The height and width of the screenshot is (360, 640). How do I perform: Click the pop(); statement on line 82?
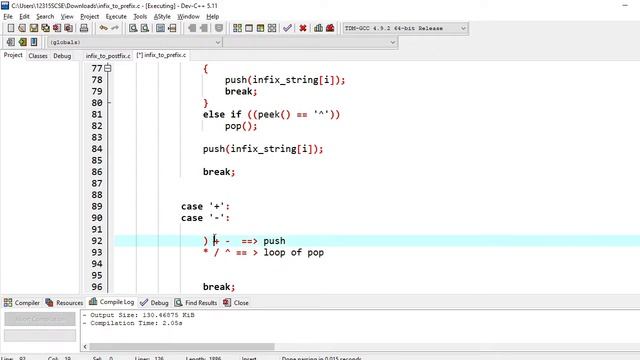pyautogui.click(x=241, y=126)
